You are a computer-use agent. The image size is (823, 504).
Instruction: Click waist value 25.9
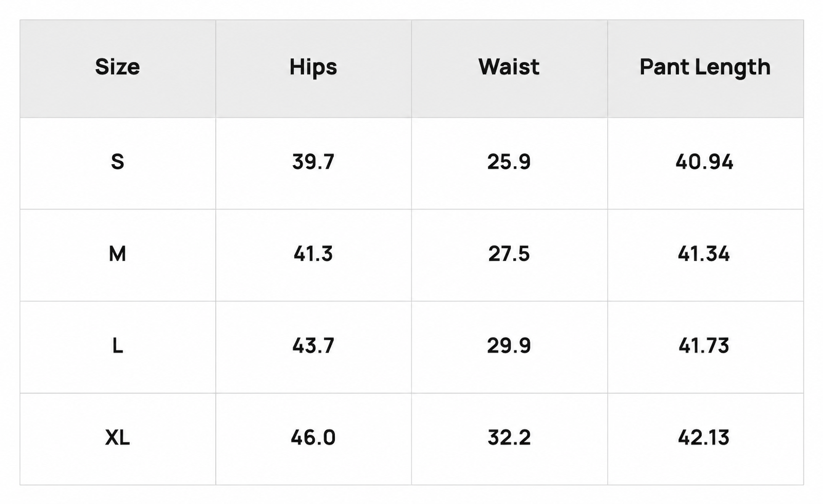pyautogui.click(x=509, y=162)
